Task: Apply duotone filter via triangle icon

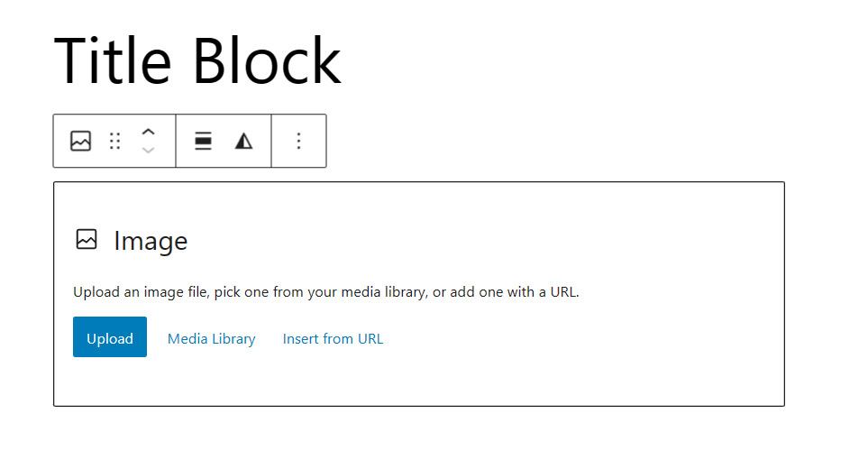Action: (243, 142)
